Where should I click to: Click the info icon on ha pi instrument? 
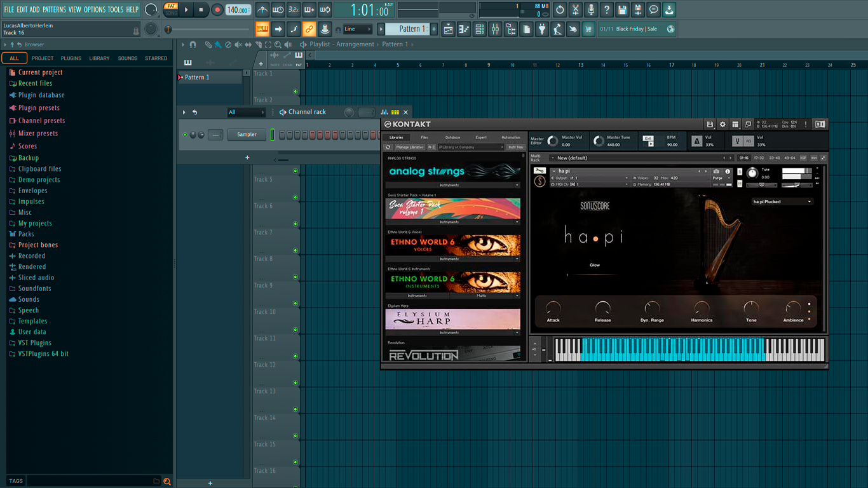click(728, 171)
